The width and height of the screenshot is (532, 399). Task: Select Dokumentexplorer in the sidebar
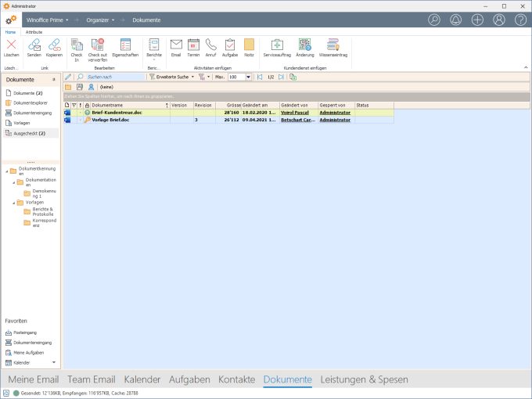pyautogui.click(x=31, y=102)
